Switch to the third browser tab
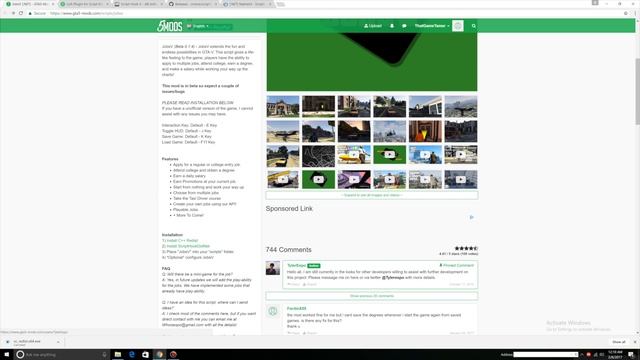This screenshot has width=640, height=360. pos(138,4)
